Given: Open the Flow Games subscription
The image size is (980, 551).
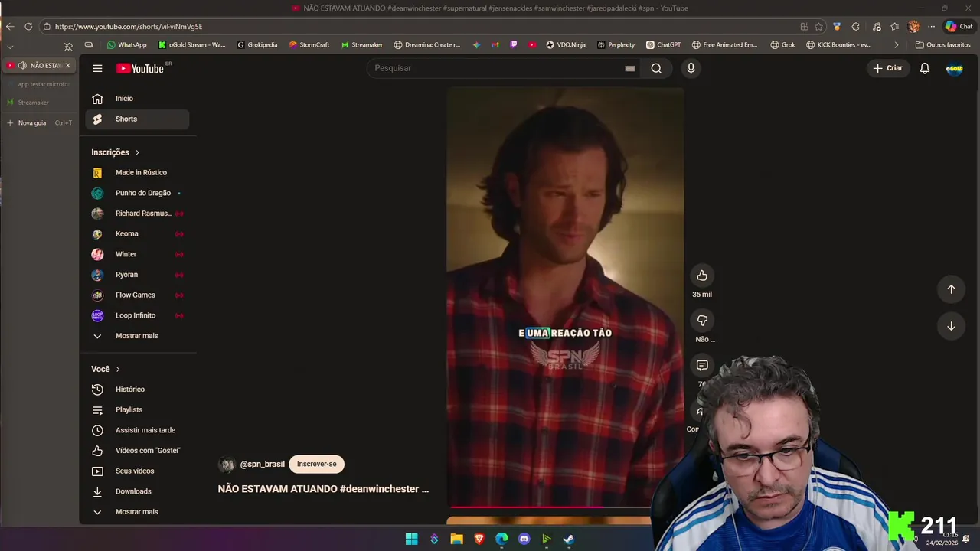Looking at the screenshot, I should pos(138,295).
